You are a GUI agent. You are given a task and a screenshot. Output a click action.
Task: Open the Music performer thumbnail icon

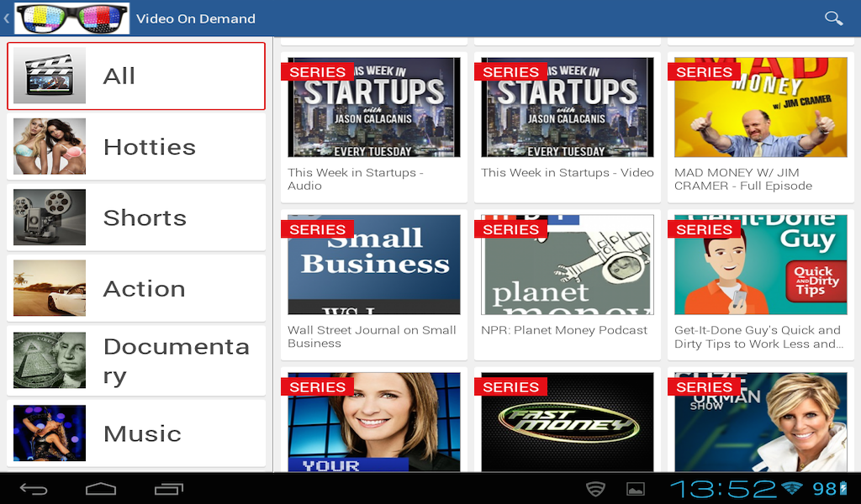click(x=50, y=433)
